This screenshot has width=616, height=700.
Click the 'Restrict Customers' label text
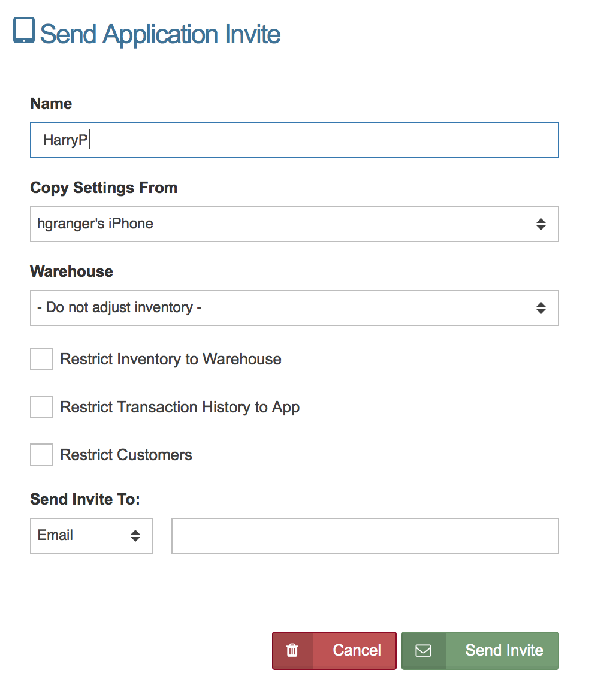tap(126, 455)
